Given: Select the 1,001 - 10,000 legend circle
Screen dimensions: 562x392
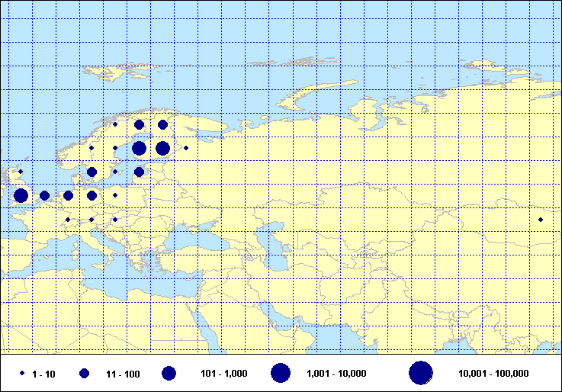Looking at the screenshot, I should click(x=281, y=373).
